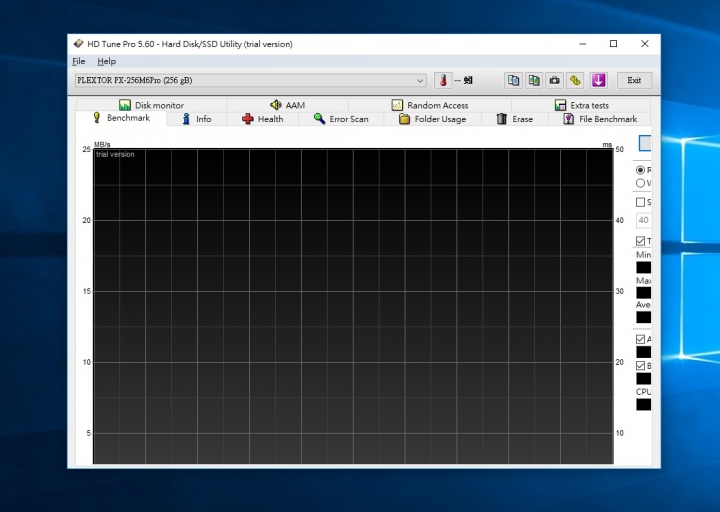Open the Help menu

107,61
